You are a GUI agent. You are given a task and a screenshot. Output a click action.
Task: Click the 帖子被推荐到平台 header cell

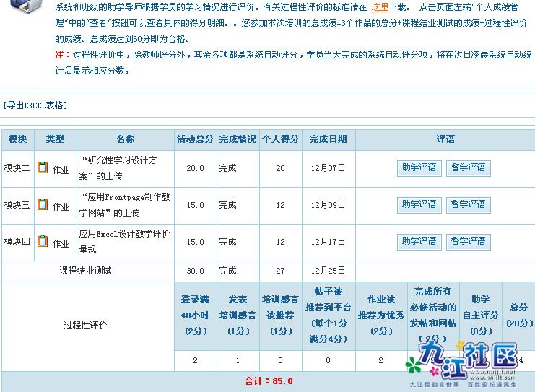click(329, 316)
